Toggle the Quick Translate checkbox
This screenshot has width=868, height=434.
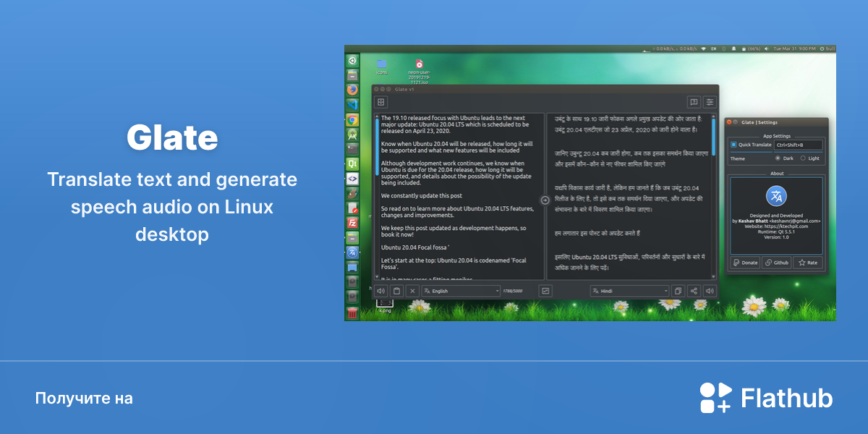pyautogui.click(x=733, y=145)
